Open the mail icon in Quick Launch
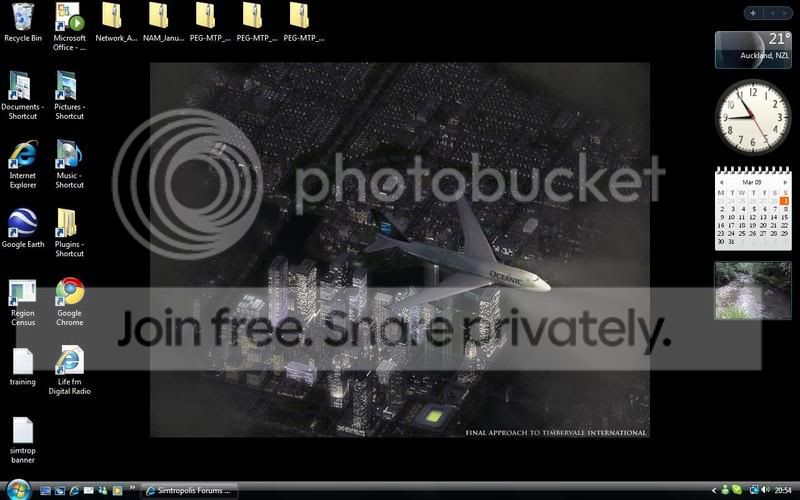The width and height of the screenshot is (800, 500). click(88, 491)
